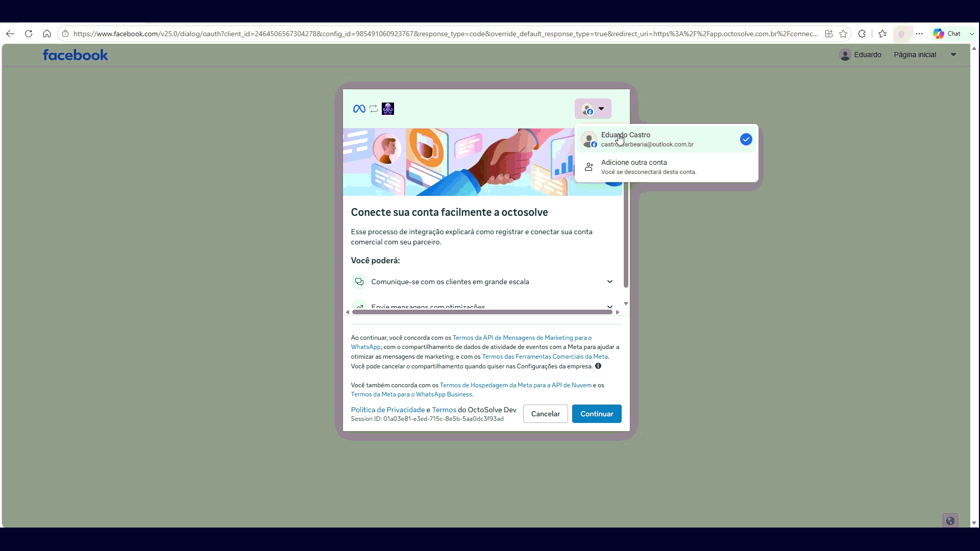This screenshot has width=980, height=551.
Task: Open Copilot Chat in the toolbar
Action: point(947,34)
